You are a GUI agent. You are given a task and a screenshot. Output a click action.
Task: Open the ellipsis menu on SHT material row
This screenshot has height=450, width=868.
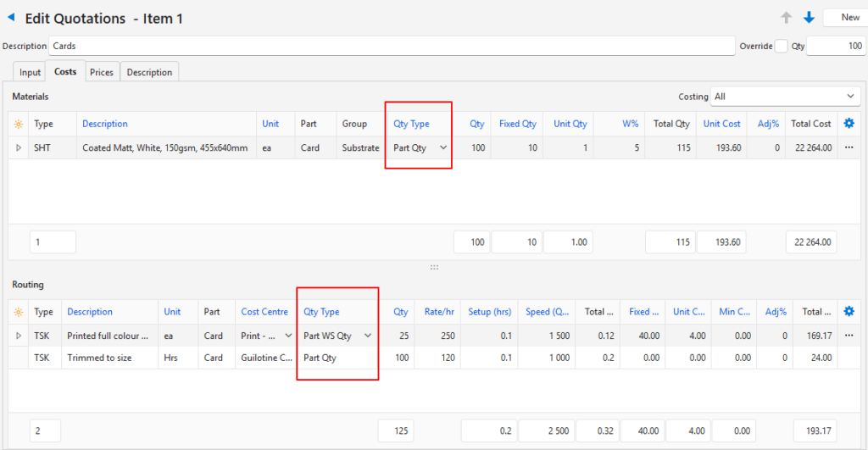849,147
